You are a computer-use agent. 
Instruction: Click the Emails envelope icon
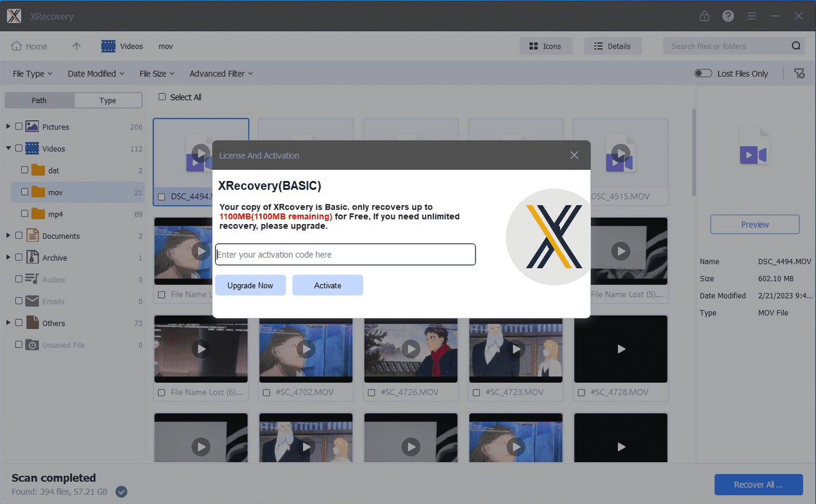click(32, 301)
